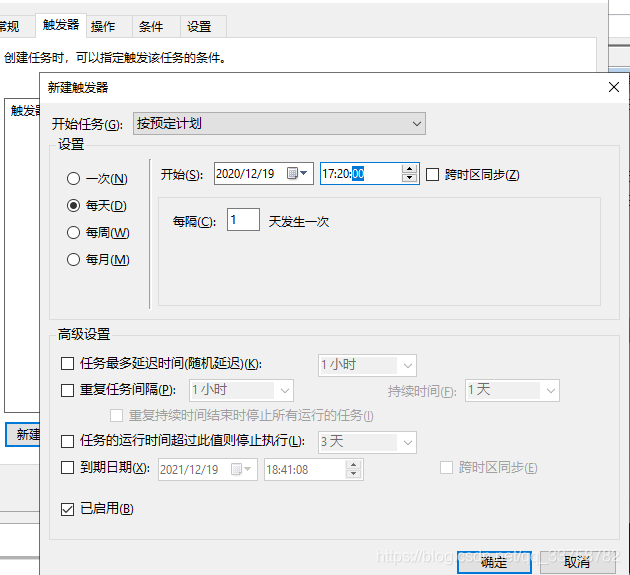The height and width of the screenshot is (575, 630).
Task: Enable 重复任务间隔(P) checkbox
Action: click(x=68, y=390)
